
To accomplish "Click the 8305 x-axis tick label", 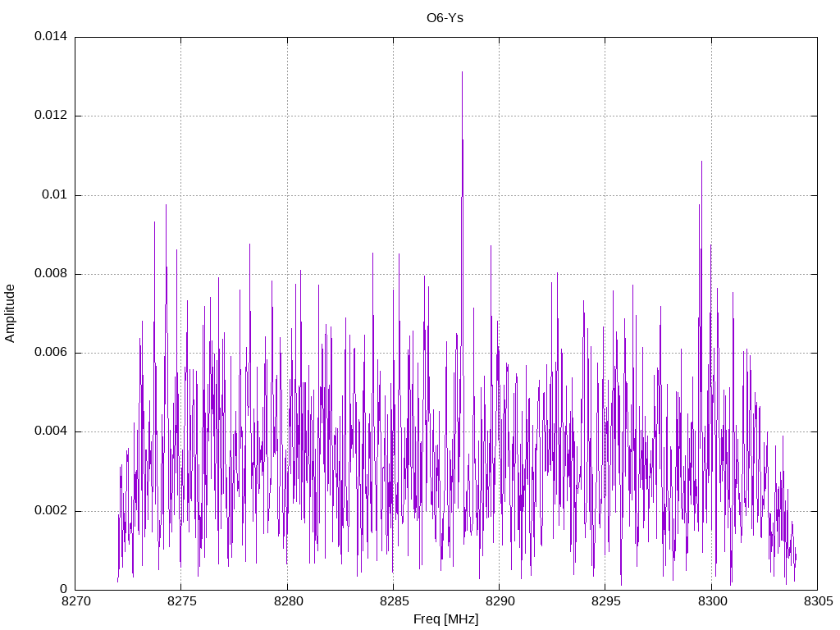I will (x=818, y=601).
